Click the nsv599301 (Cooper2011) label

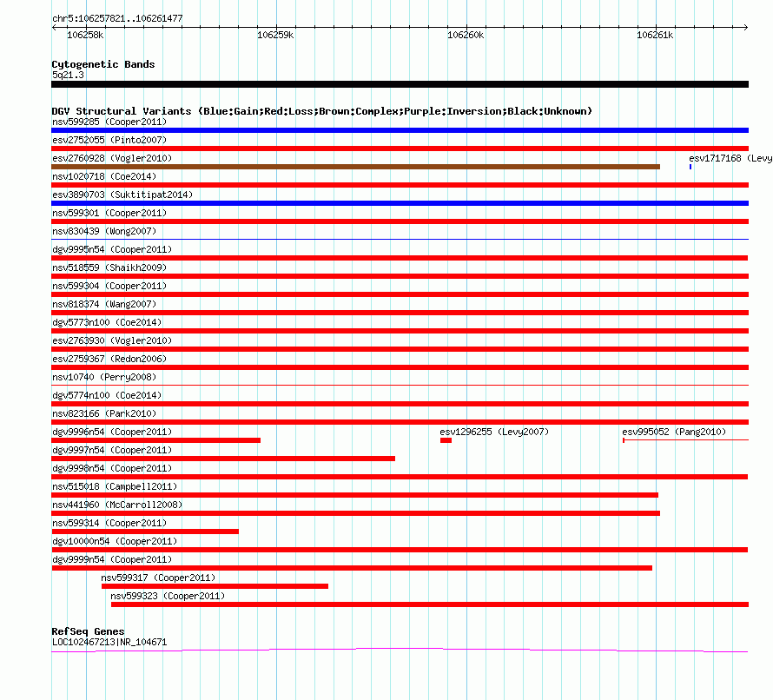[x=109, y=213]
